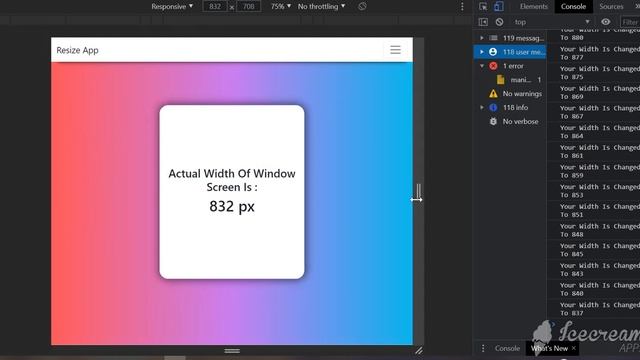Toggle the console sidebar icon
640x360 pixels.
point(483,22)
